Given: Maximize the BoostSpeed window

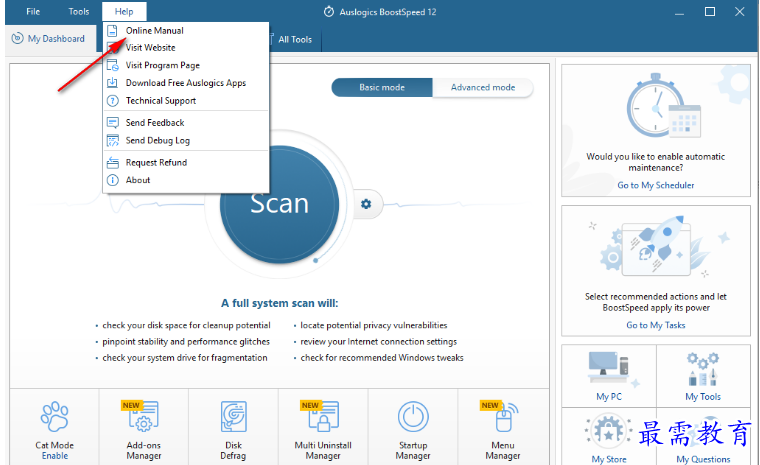Looking at the screenshot, I should (710, 12).
